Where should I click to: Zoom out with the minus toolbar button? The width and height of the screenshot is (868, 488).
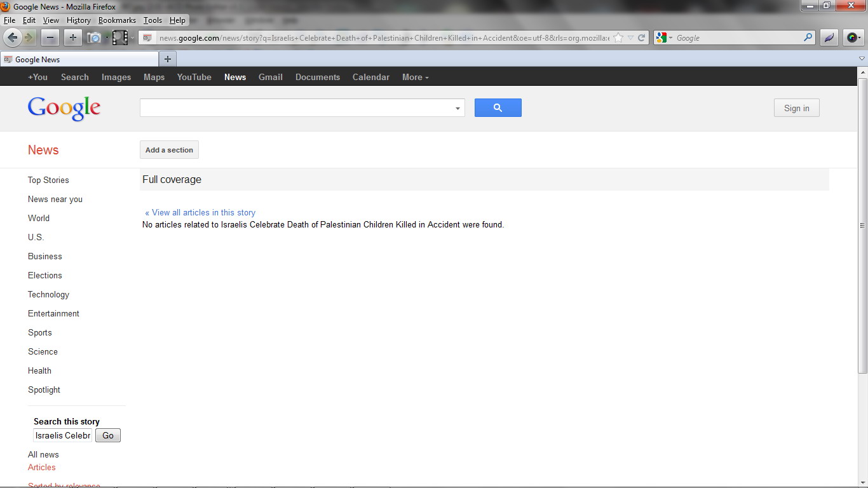[50, 37]
